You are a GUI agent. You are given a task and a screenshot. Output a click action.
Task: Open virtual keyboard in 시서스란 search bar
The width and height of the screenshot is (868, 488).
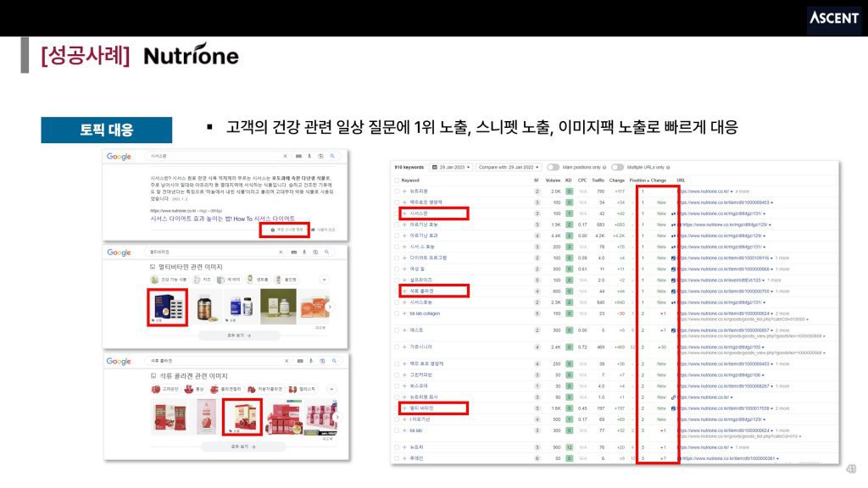[298, 156]
